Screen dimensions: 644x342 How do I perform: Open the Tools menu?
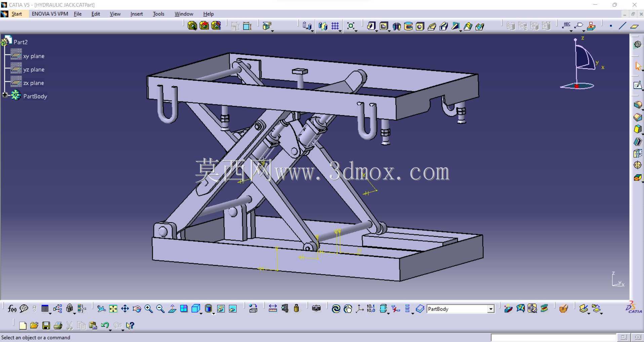point(158,14)
